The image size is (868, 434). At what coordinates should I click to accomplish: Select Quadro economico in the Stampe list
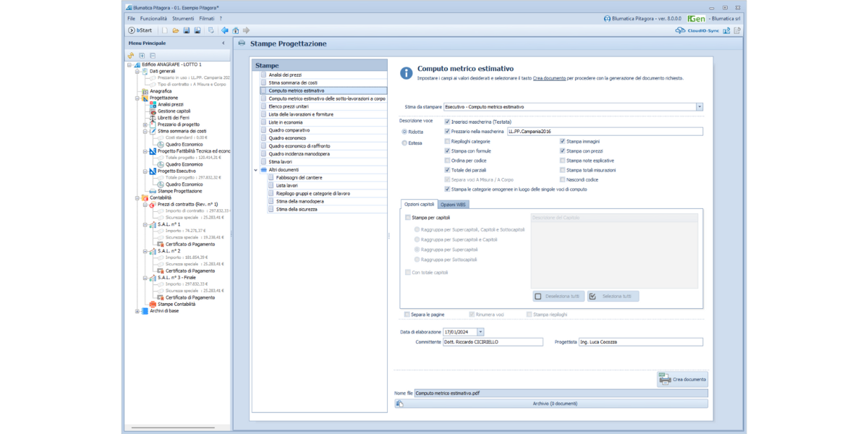point(288,137)
